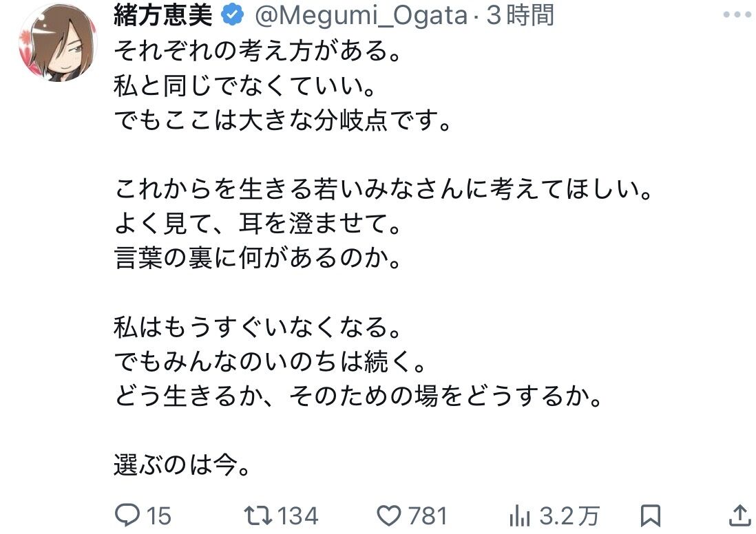
Task: Click the repost count 134
Action: click(298, 515)
